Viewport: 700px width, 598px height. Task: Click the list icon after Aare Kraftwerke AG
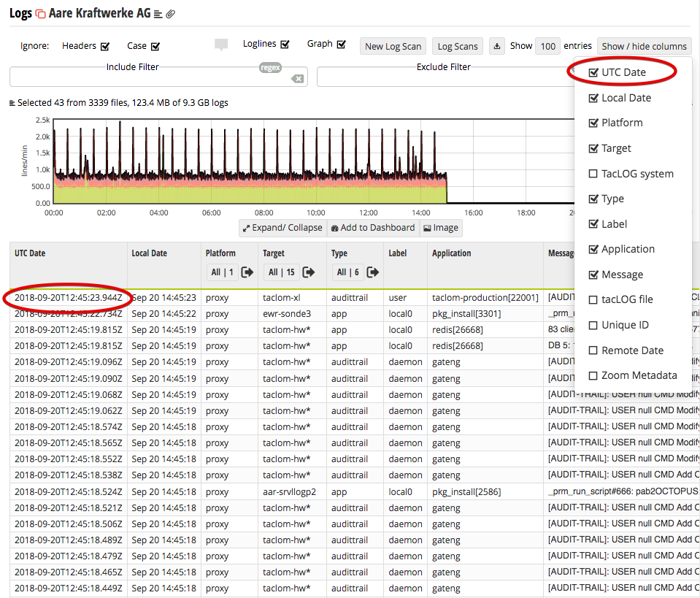158,15
